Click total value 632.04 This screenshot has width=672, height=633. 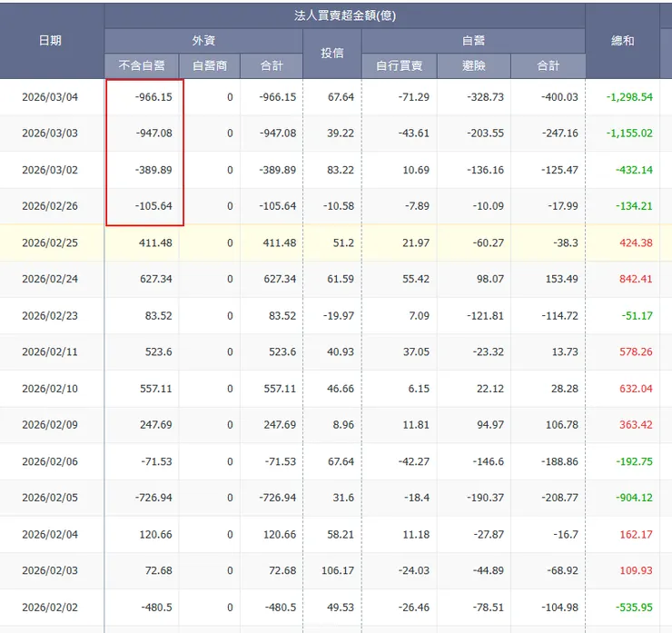click(x=636, y=389)
